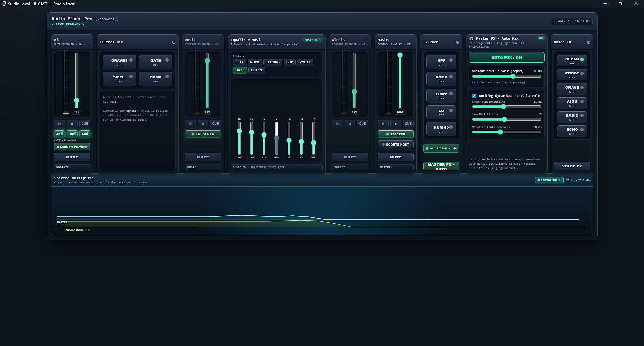Click the link icon under the Alerts fader

(x=337, y=124)
